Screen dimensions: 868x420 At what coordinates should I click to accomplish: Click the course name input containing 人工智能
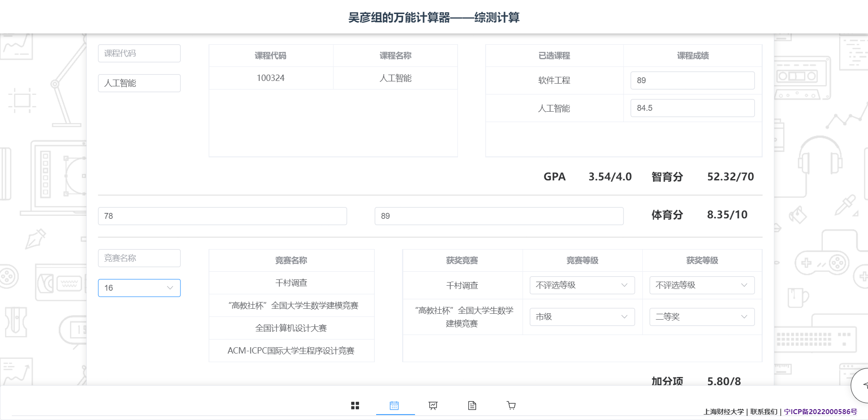[139, 83]
